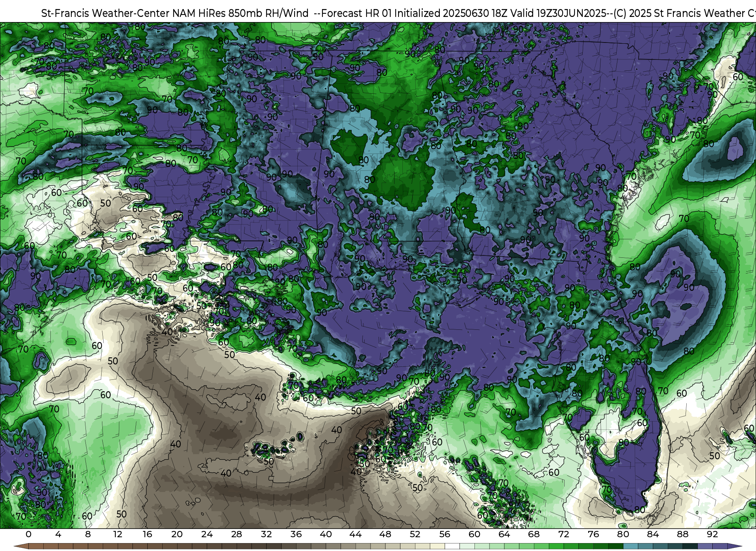Click the '92' label on the color scale
This screenshot has height=551, width=756.
(712, 534)
